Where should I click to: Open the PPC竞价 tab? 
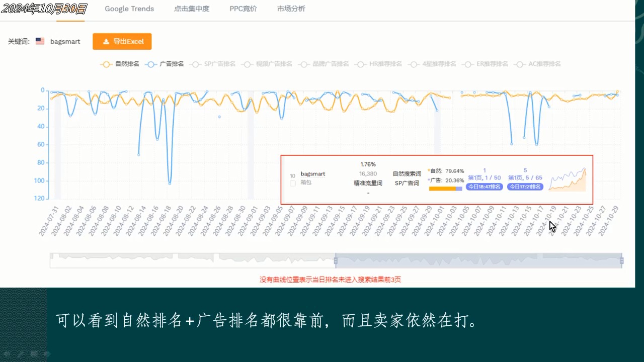243,9
